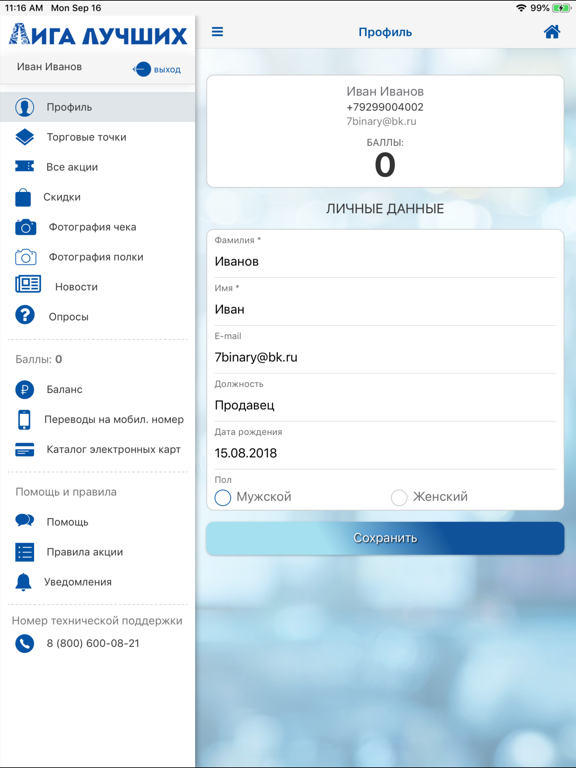This screenshot has width=576, height=768.
Task: Tap battery indicator in status bar
Action: (x=561, y=8)
